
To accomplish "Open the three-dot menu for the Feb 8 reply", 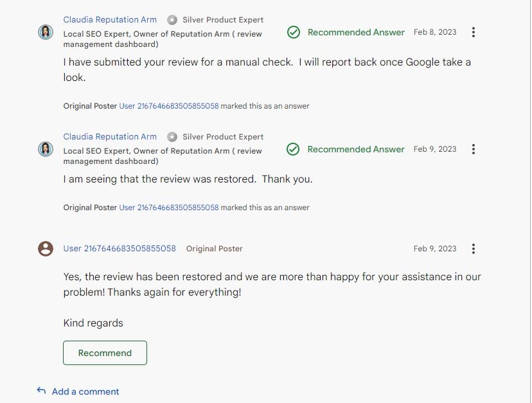I will click(474, 32).
